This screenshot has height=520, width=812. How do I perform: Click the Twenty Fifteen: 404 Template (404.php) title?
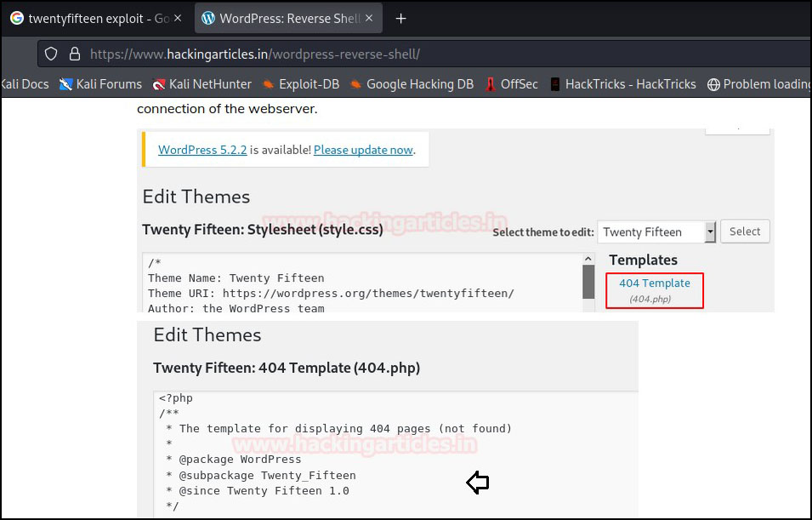tap(287, 368)
